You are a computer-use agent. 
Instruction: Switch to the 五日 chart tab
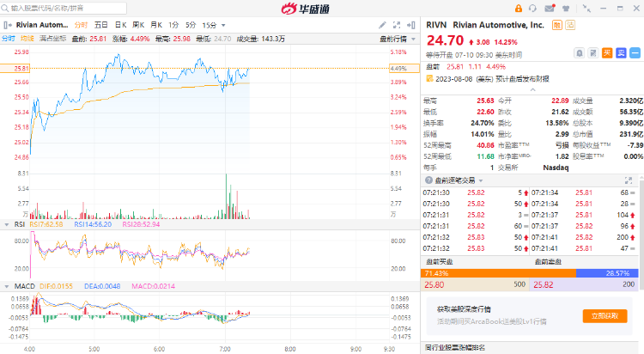[x=100, y=25]
